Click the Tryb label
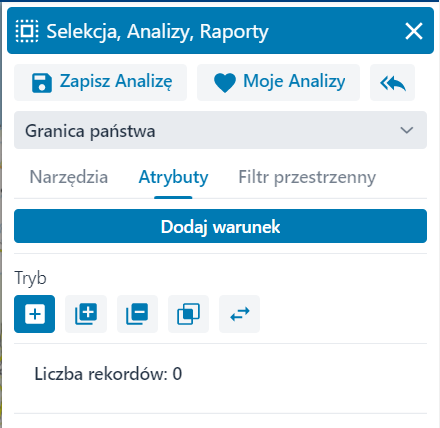The height and width of the screenshot is (428, 440). (x=30, y=278)
